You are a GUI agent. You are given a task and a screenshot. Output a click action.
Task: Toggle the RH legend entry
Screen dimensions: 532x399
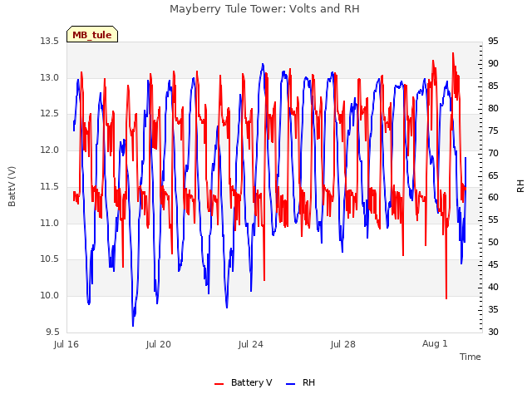pyautogui.click(x=300, y=382)
